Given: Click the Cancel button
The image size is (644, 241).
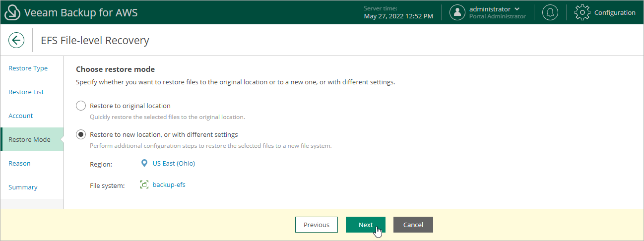Looking at the screenshot, I should coord(413,225).
